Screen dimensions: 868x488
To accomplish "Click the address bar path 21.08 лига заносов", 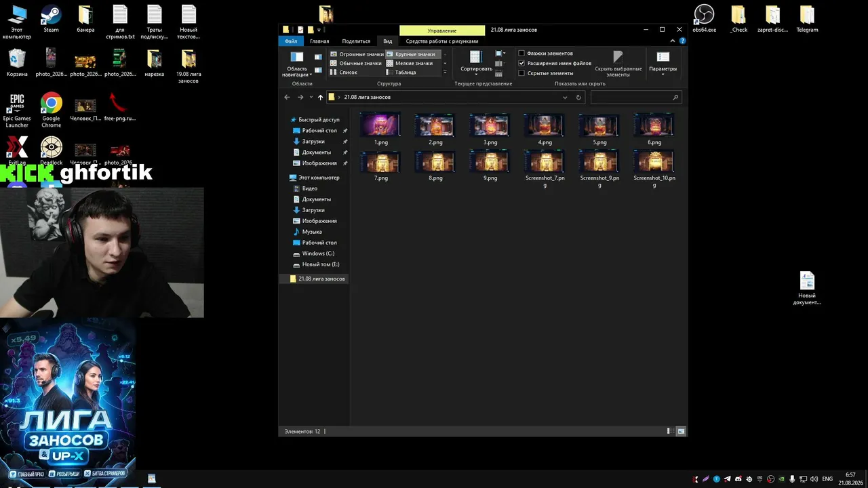I will point(367,97).
